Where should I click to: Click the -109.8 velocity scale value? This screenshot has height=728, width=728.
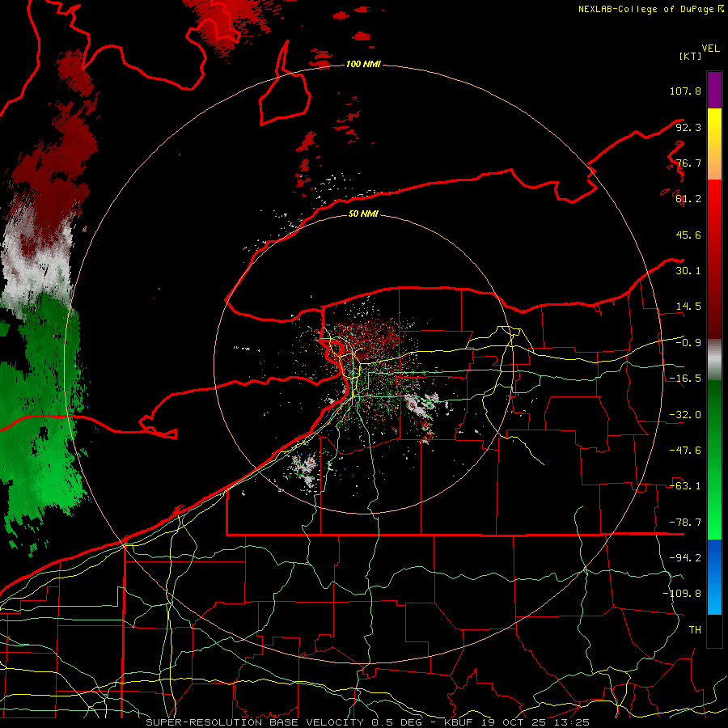click(x=682, y=594)
